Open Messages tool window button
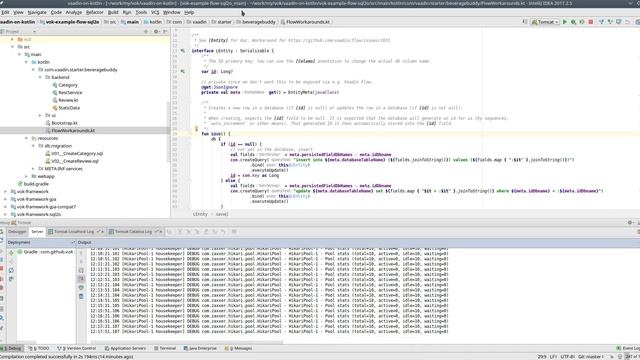The height and width of the screenshot is (360, 640). point(239,348)
